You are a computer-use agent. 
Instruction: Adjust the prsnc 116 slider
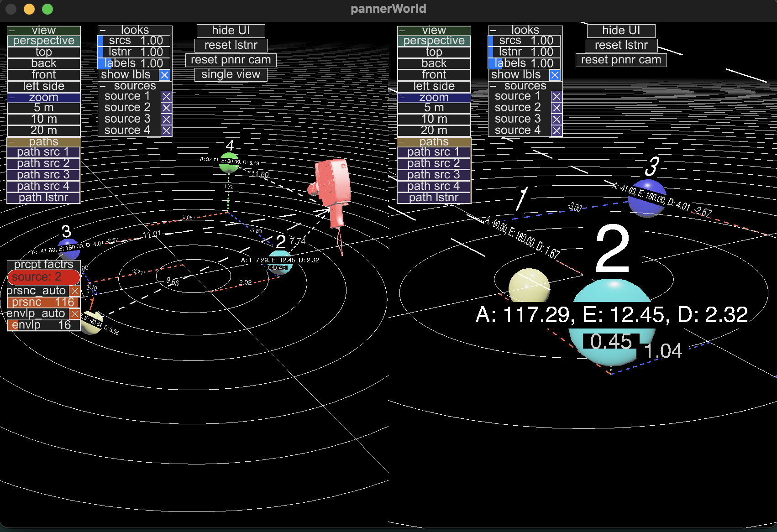click(44, 303)
